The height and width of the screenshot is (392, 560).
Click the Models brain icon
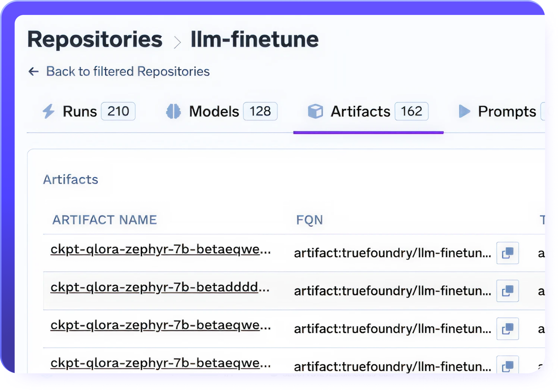click(x=173, y=111)
